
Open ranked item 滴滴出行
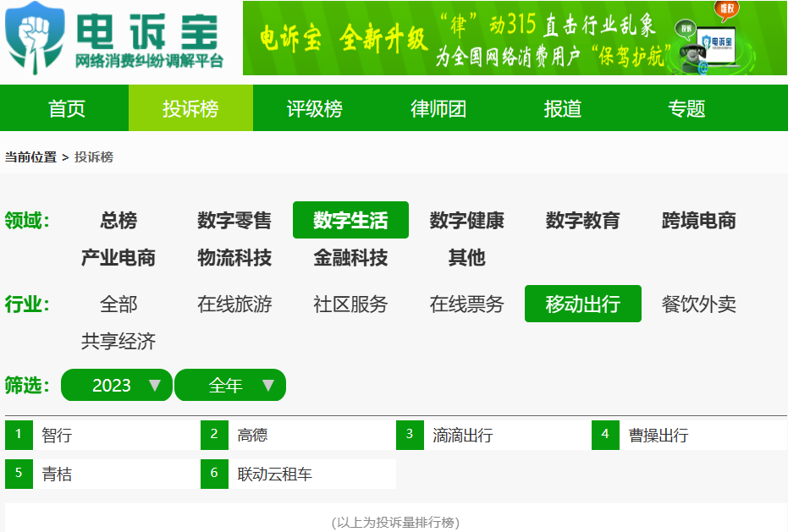463,435
